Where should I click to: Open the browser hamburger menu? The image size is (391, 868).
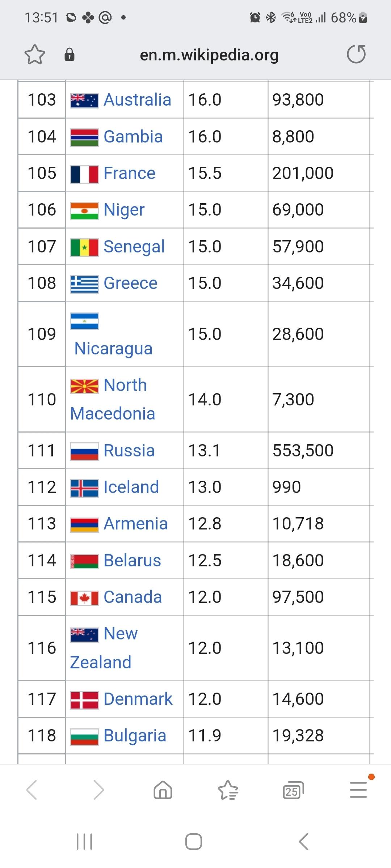point(358,790)
